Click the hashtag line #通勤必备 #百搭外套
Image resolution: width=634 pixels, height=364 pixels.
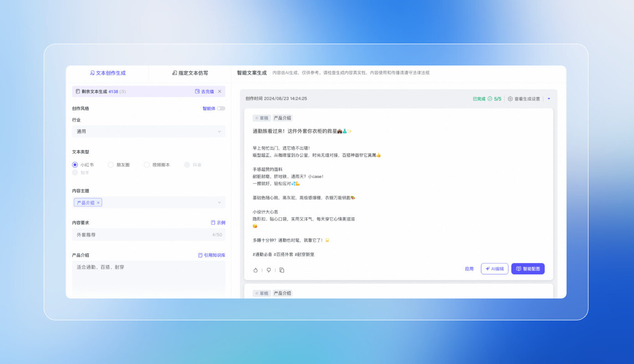[283, 254]
